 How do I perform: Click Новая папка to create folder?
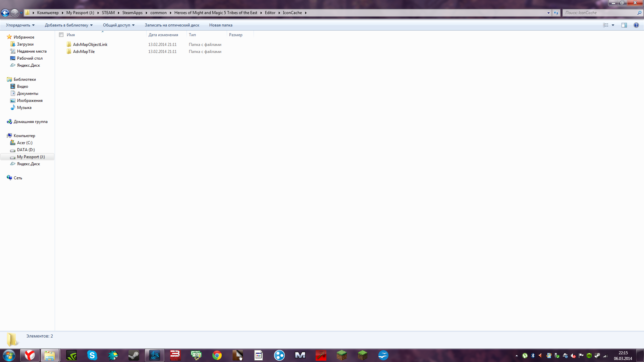(221, 25)
